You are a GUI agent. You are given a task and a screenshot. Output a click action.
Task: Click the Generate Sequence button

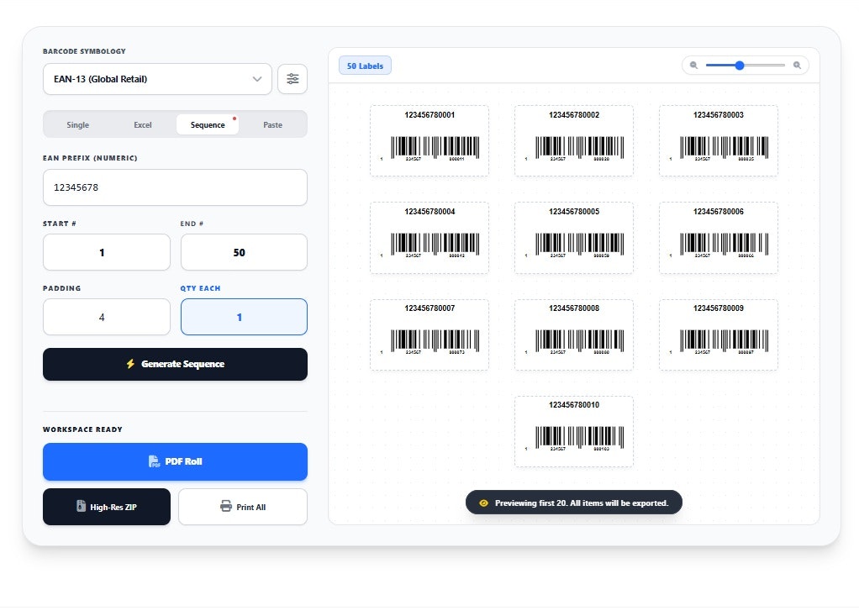point(176,364)
